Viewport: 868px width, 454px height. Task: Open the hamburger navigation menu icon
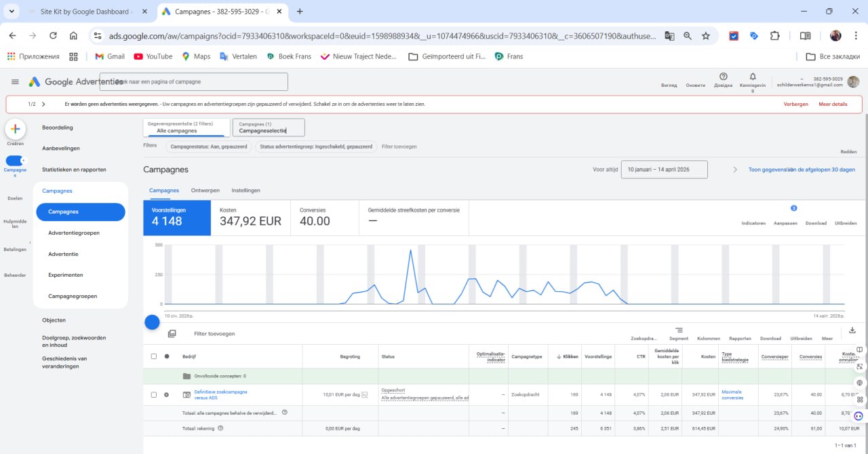pyautogui.click(x=15, y=81)
